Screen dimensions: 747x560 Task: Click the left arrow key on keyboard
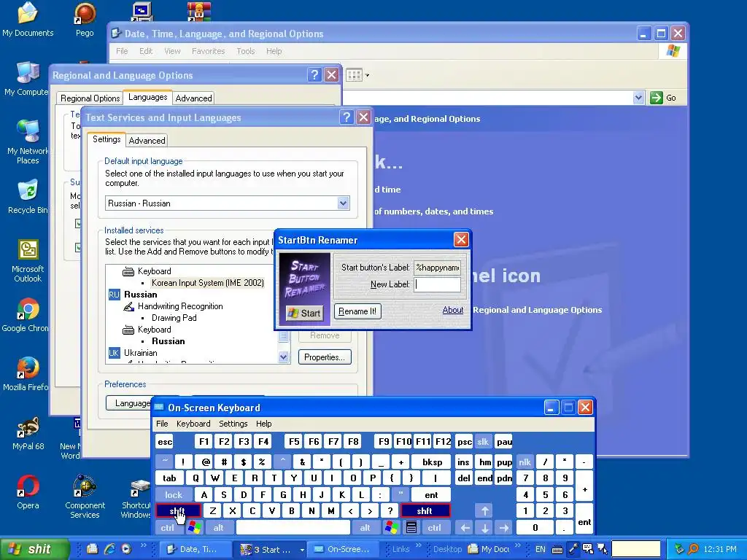pyautogui.click(x=465, y=528)
